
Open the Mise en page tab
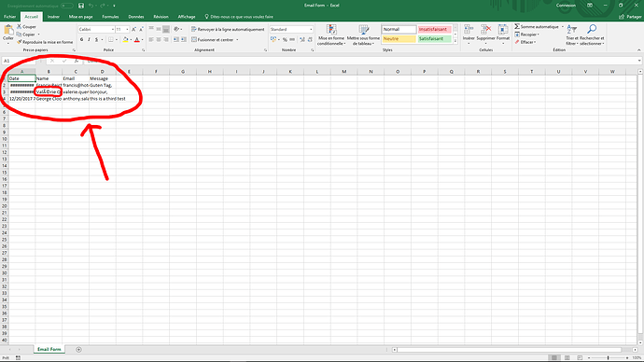tap(80, 17)
